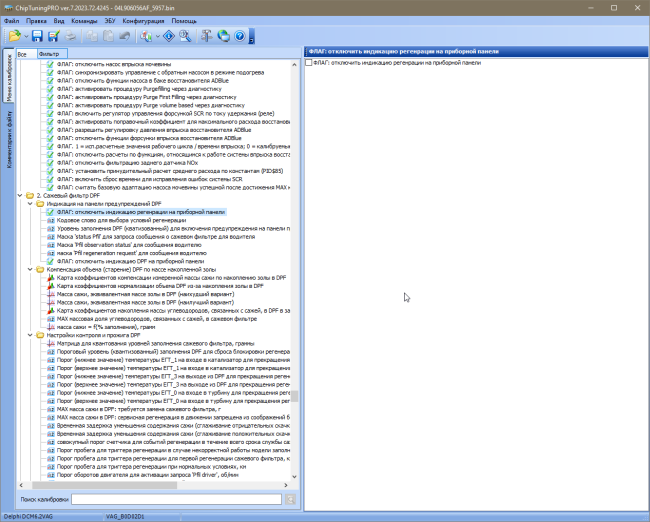Click the printer toolbar icon

[x=70, y=36]
